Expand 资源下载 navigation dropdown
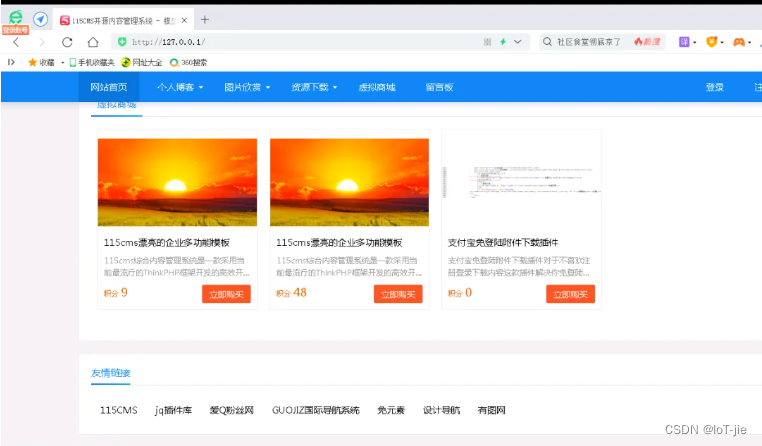762x446 pixels. coord(314,87)
